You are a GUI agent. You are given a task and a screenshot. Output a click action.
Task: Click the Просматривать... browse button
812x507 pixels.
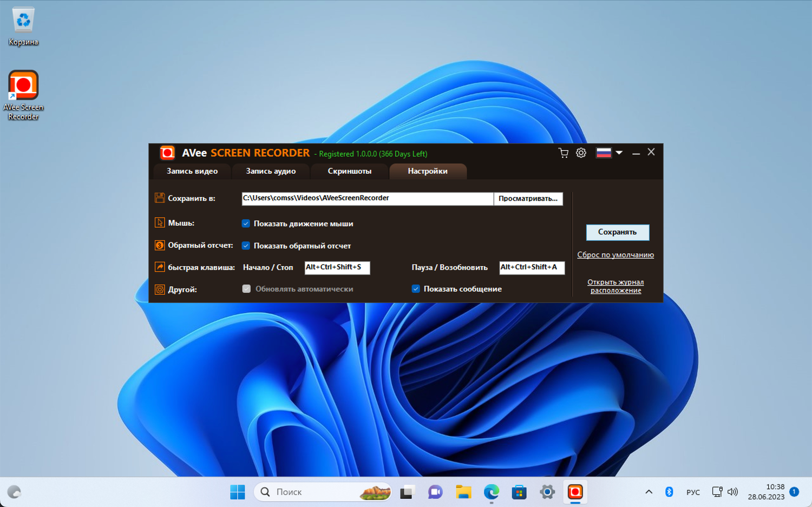[x=528, y=199]
